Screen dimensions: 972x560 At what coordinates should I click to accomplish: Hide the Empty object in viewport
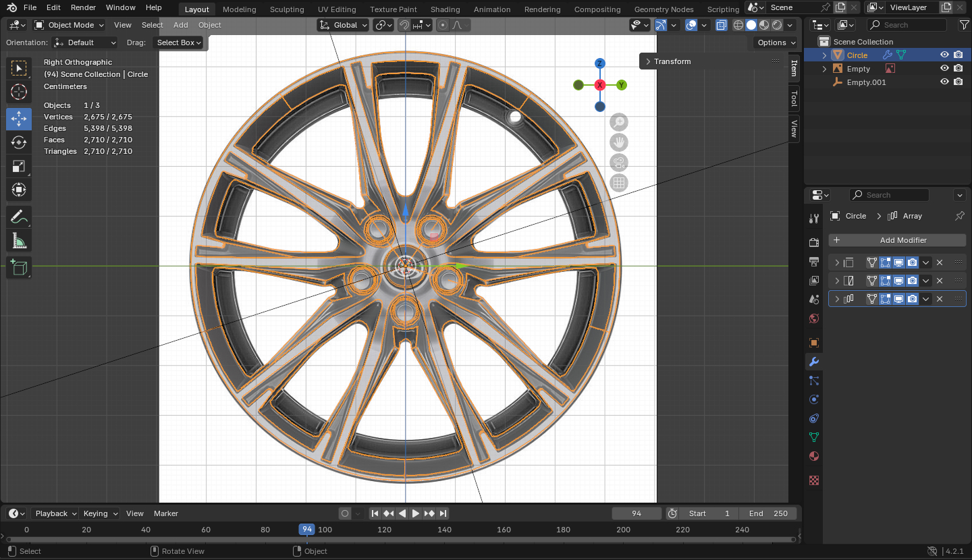(944, 69)
